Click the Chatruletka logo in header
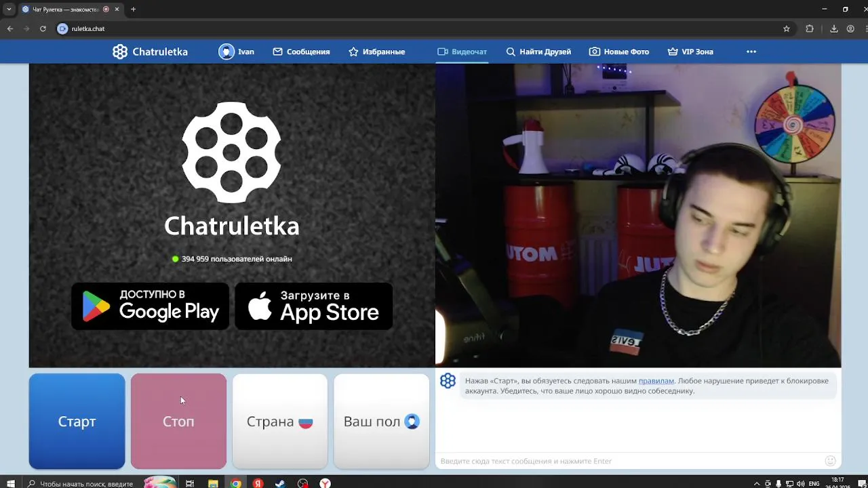The image size is (868, 488). coord(150,52)
